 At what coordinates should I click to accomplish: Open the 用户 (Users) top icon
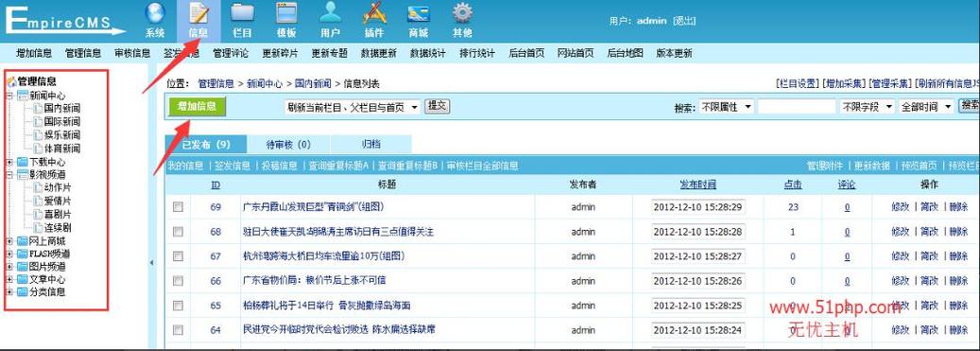pos(330,20)
